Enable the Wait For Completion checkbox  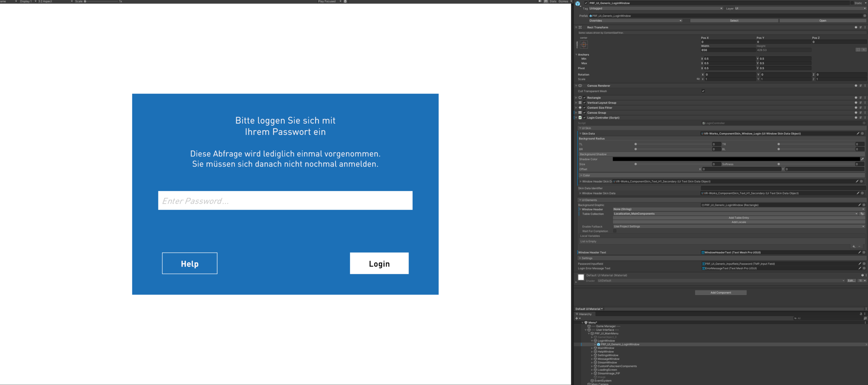pyautogui.click(x=614, y=231)
